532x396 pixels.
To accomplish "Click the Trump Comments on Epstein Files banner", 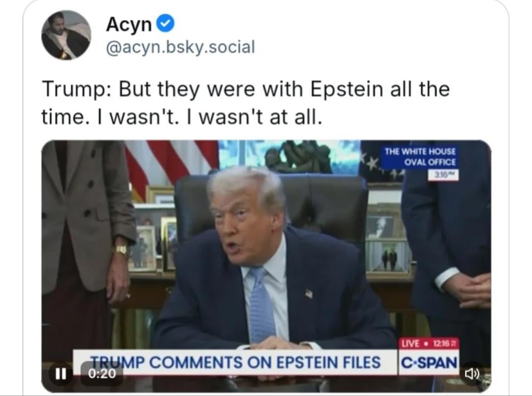I will (235, 362).
